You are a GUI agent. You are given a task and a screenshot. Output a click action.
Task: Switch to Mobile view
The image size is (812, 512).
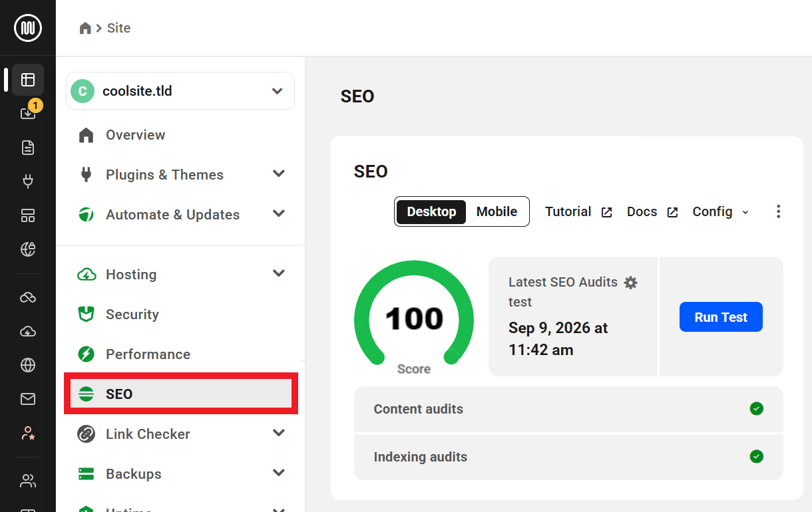point(497,211)
